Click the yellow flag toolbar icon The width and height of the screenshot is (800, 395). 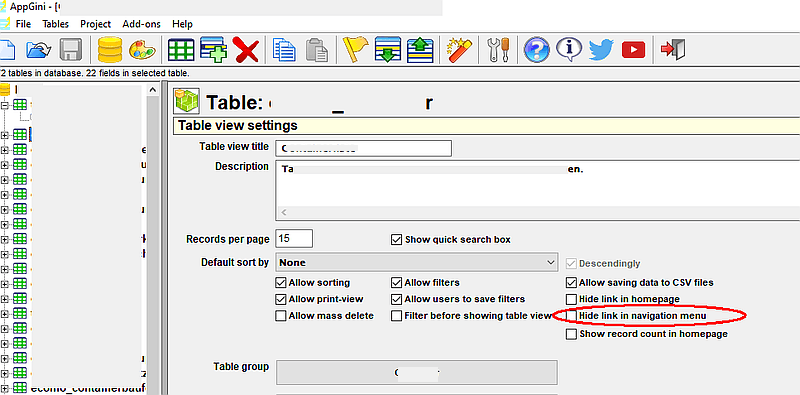point(355,50)
